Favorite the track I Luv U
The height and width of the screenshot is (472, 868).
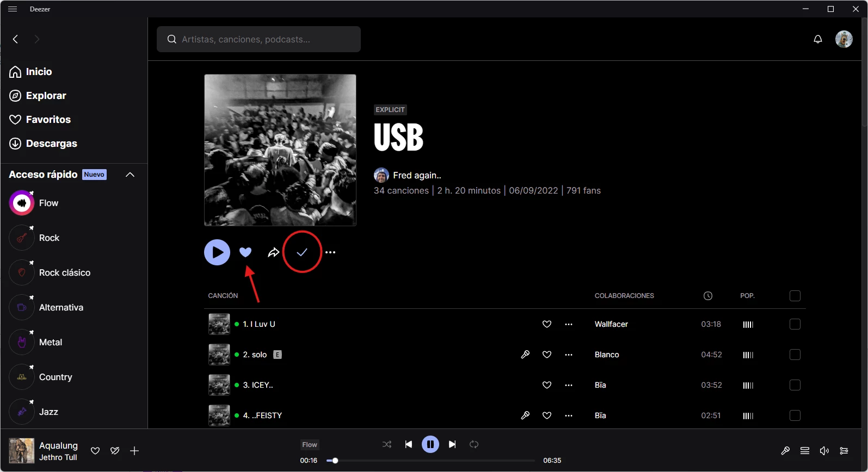point(547,324)
